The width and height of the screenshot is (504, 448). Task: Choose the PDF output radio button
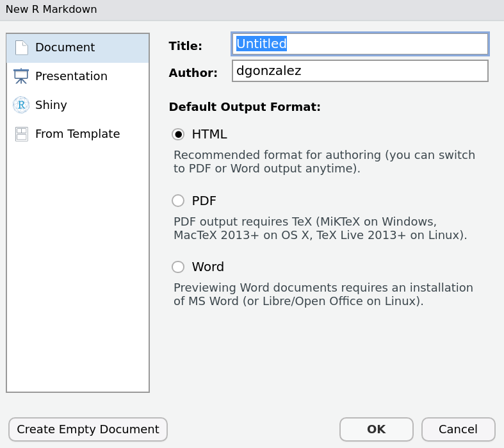click(178, 201)
